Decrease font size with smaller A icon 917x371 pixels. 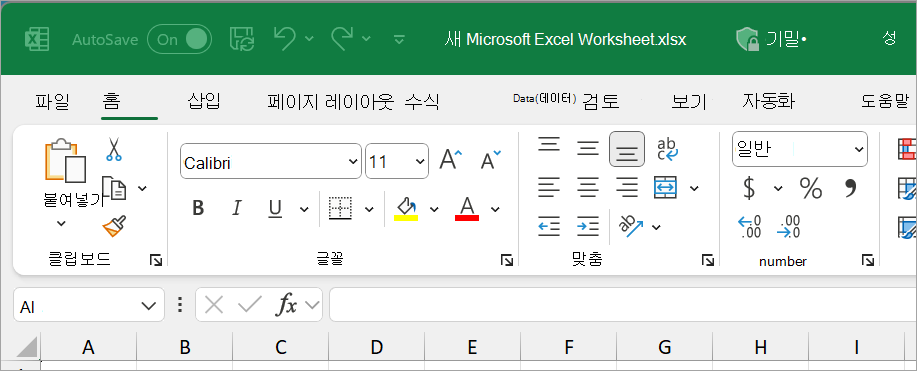tap(490, 159)
